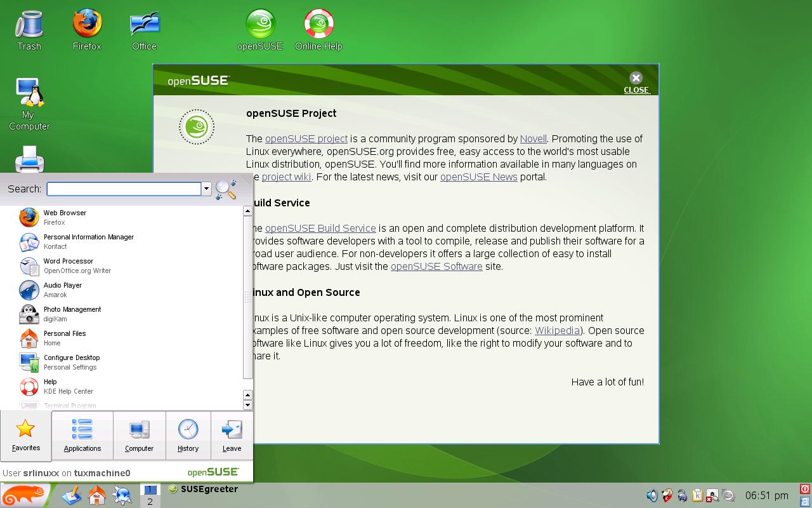This screenshot has width=812, height=508.
Task: Close the openSUSE greeter window
Action: (x=636, y=82)
